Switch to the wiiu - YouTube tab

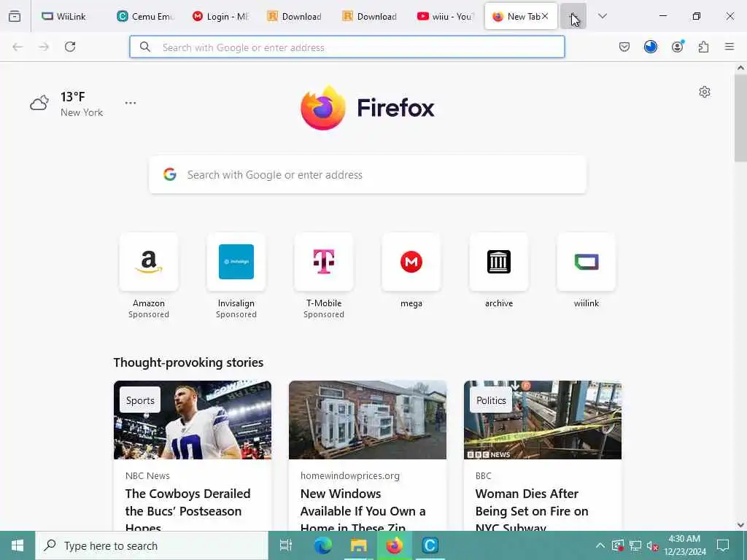446,16
